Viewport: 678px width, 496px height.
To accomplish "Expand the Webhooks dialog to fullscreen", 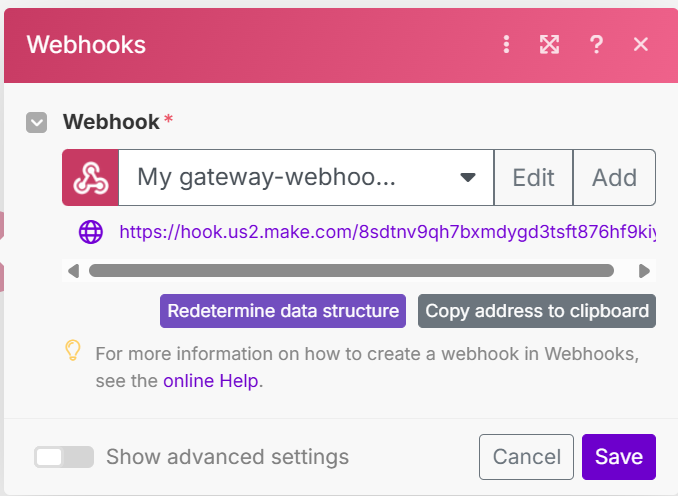I will (549, 44).
